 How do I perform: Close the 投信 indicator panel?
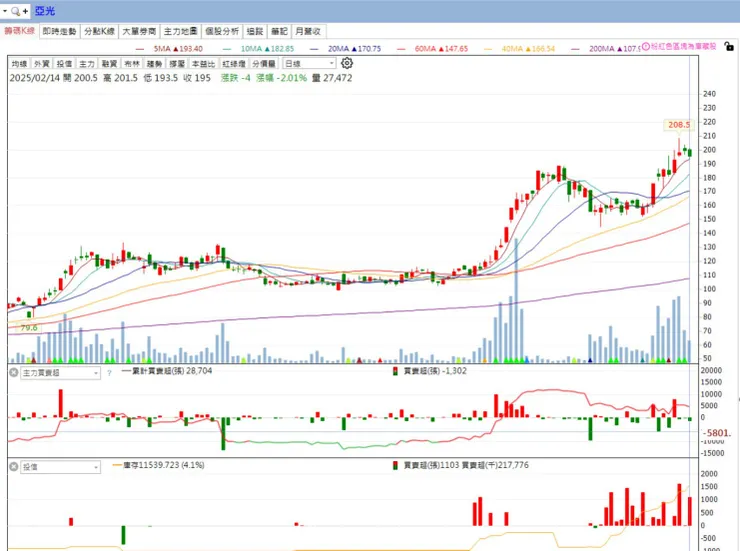14,467
